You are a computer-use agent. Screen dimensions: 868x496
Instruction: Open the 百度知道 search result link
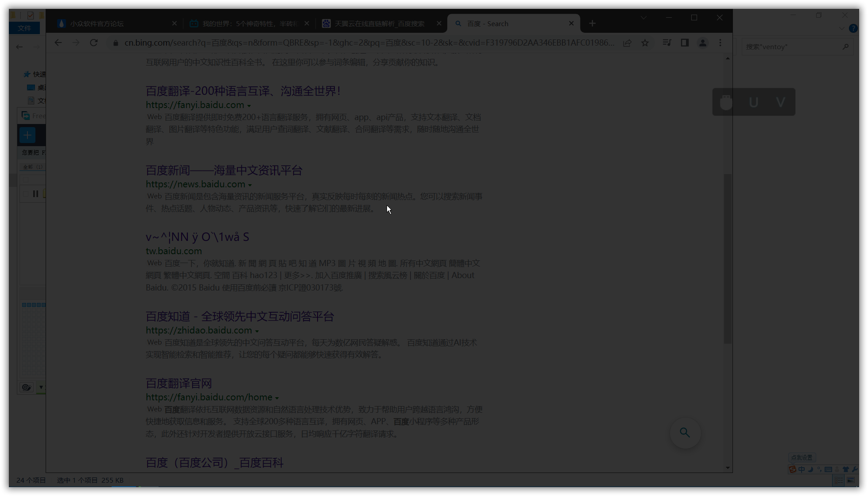point(240,317)
